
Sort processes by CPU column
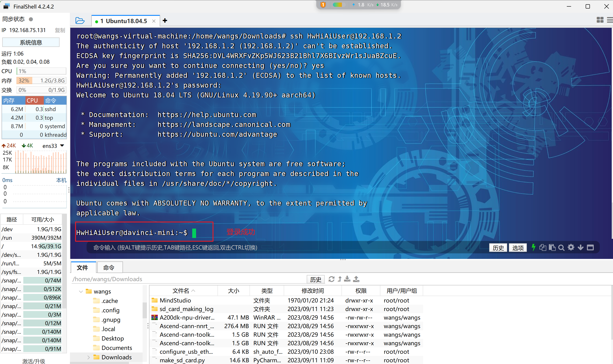34,101
